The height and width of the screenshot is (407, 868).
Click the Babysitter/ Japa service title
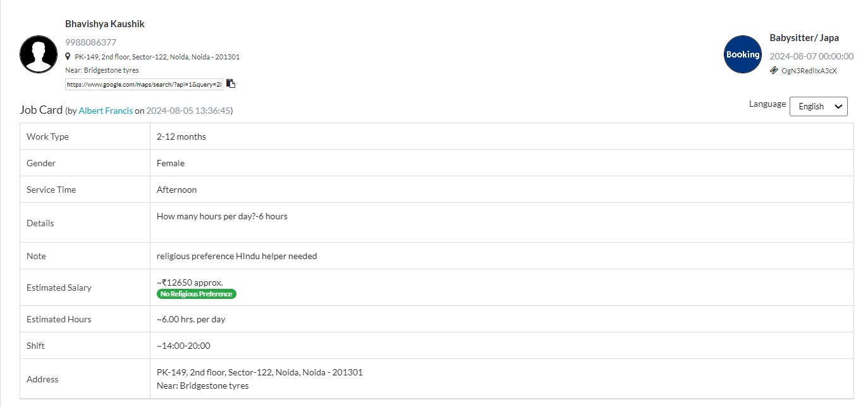(x=804, y=38)
